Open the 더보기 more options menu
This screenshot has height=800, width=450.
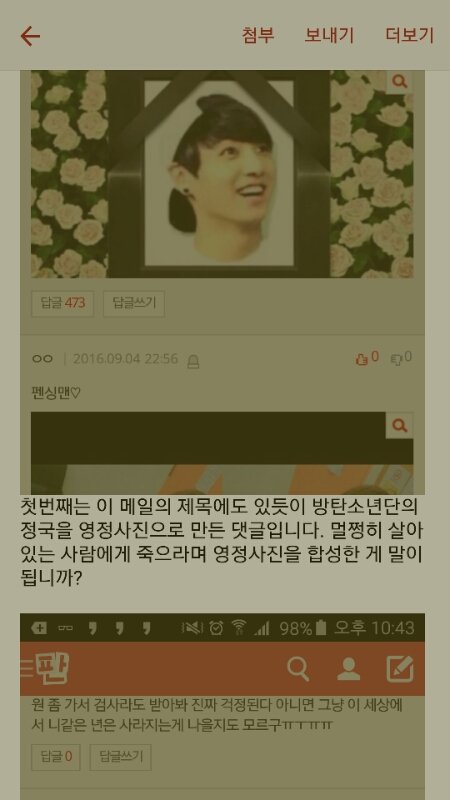[410, 35]
